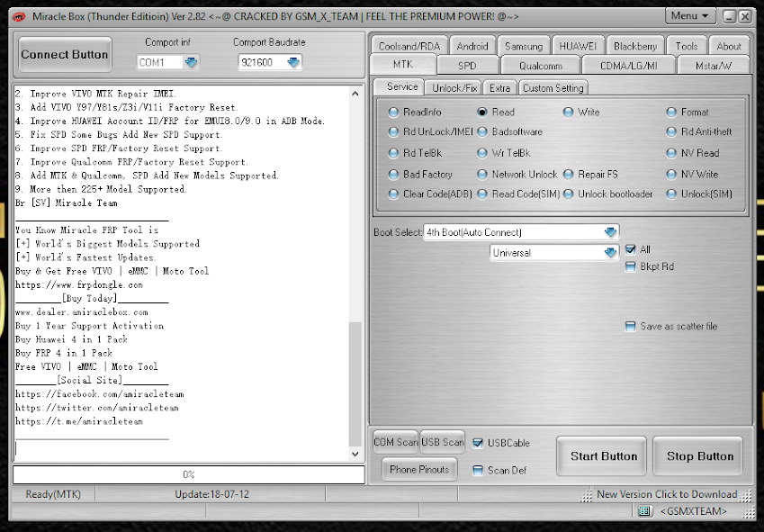The width and height of the screenshot is (764, 532).
Task: Open the Tools tab
Action: click(x=686, y=46)
